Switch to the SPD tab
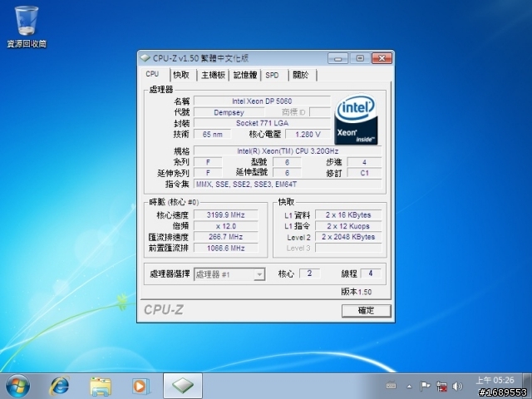 tap(272, 75)
